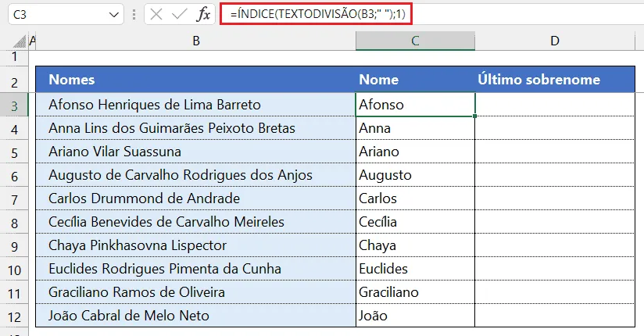Select the cell containing Graciliano in column C
The width and height of the screenshot is (644, 336).
pos(415,292)
